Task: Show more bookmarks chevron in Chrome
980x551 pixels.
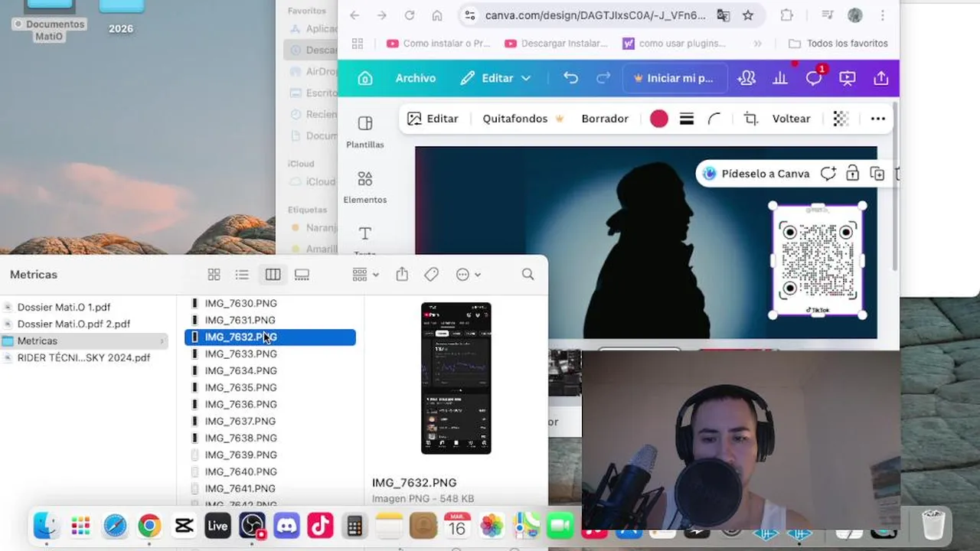Action: [x=758, y=44]
